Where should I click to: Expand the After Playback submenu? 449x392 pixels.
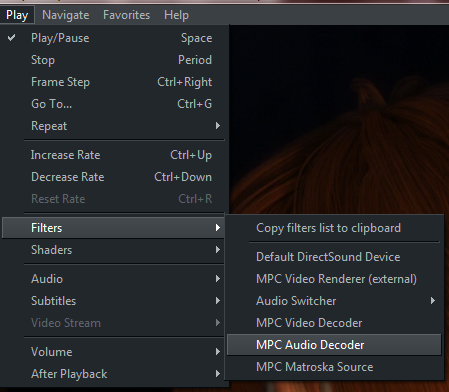point(114,374)
